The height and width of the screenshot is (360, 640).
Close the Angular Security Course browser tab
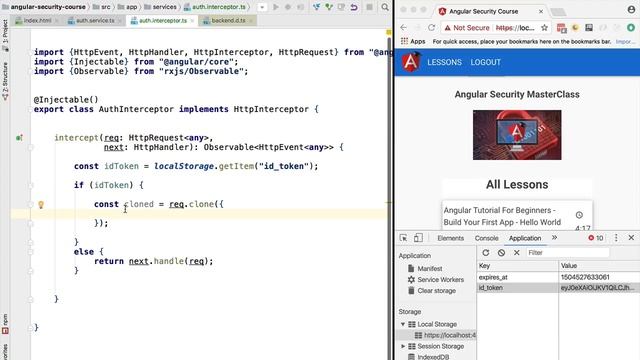click(x=541, y=11)
